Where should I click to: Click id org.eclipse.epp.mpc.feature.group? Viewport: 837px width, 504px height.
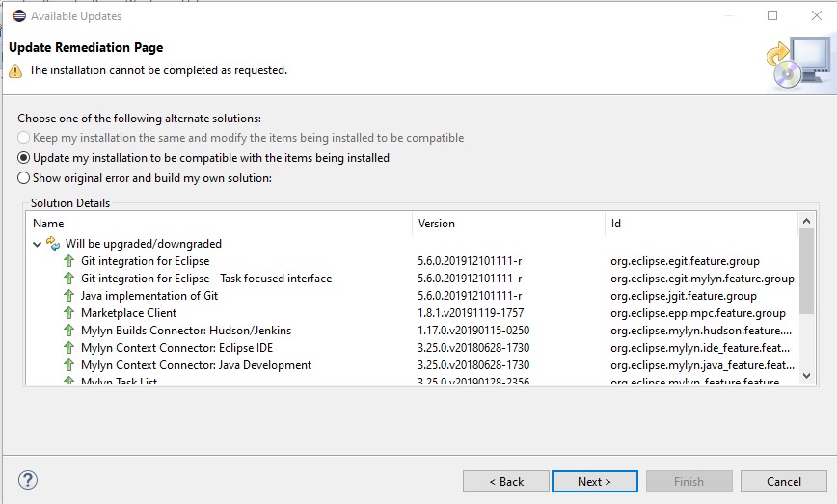698,313
